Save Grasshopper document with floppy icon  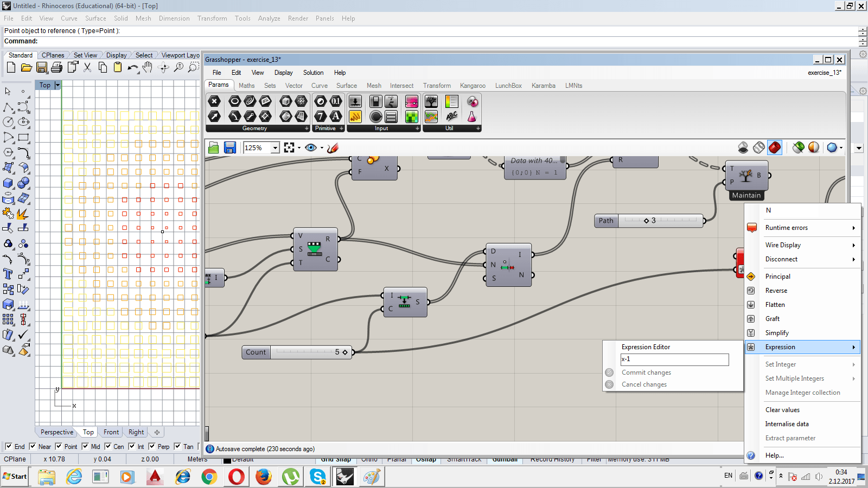230,147
